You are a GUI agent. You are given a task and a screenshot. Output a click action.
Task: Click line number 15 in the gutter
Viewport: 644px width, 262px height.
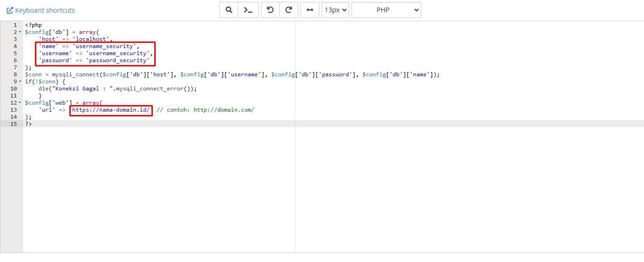pos(14,124)
